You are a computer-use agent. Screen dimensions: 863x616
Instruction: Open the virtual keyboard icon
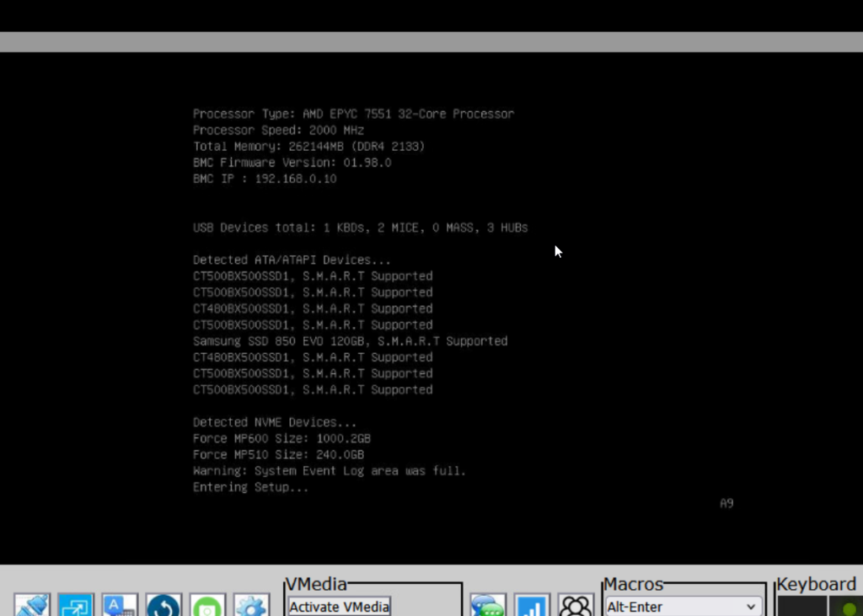click(120, 605)
